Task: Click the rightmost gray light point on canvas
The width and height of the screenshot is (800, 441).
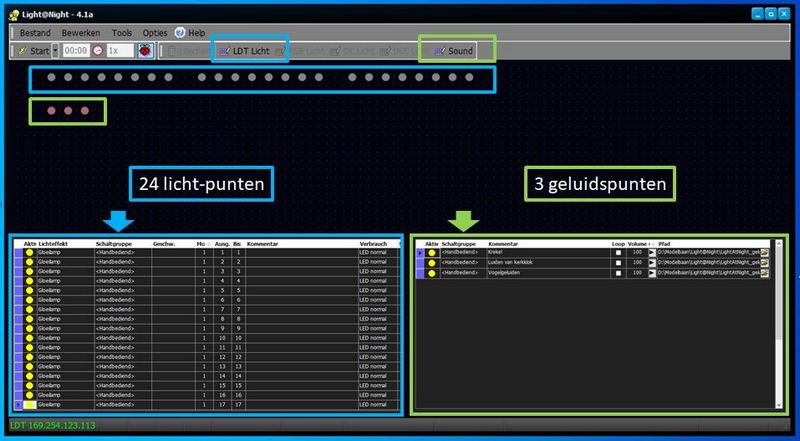Action: pyautogui.click(x=469, y=78)
